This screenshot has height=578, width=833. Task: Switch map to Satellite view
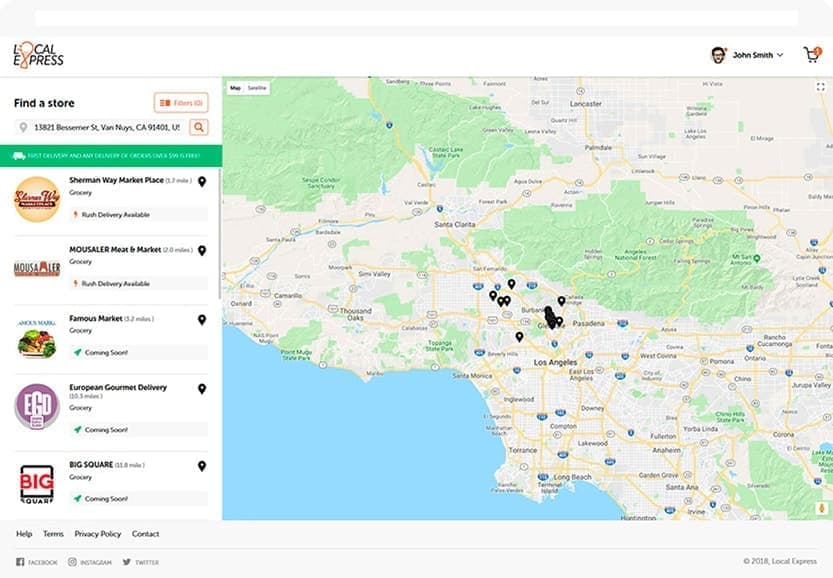pos(258,88)
